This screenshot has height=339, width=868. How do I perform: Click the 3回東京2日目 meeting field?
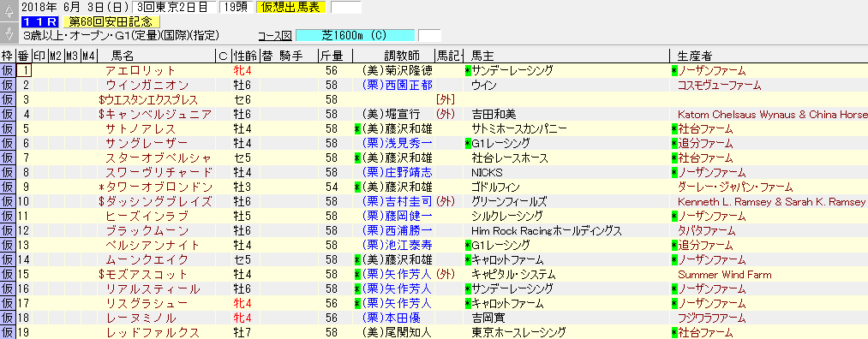(175, 7)
